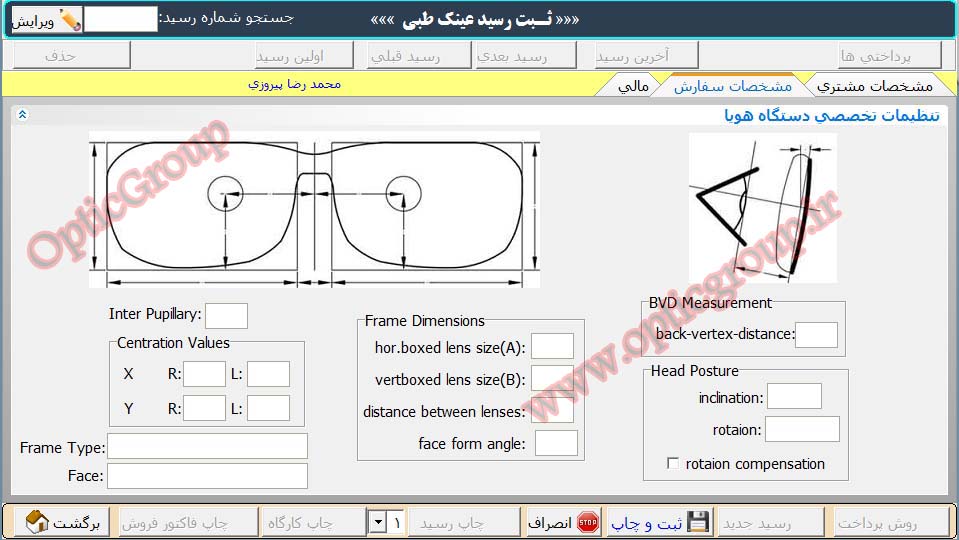Click the red stop sign cancel icon
Screen dimensions: 959x540
[x=588, y=522]
